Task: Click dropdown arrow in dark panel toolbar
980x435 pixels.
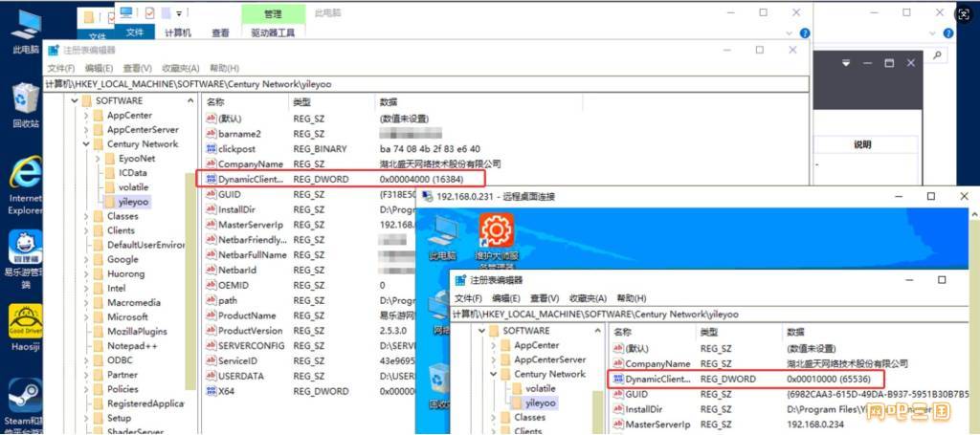Action: 846,63
